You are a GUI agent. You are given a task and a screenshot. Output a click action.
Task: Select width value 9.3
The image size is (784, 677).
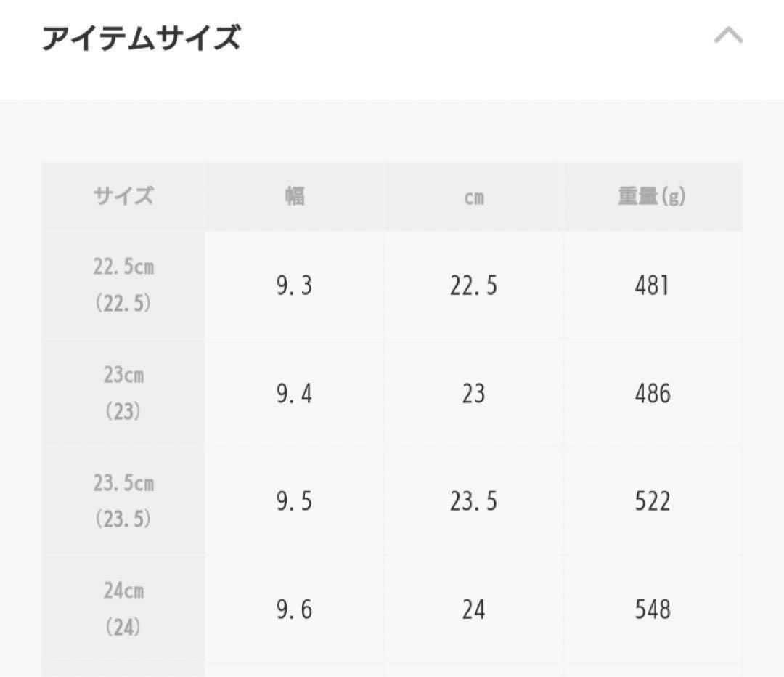(x=295, y=285)
